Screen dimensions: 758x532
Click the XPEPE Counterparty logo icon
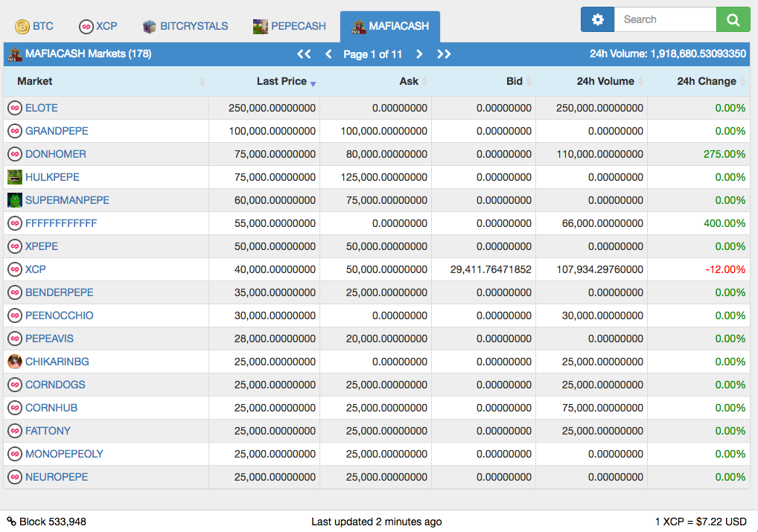click(x=14, y=246)
